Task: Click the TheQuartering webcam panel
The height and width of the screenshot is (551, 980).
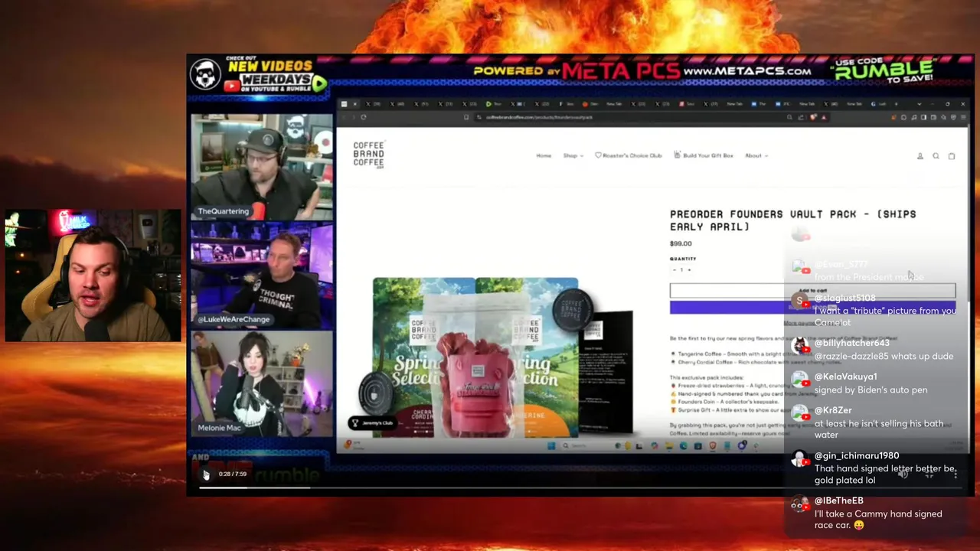Action: click(261, 167)
